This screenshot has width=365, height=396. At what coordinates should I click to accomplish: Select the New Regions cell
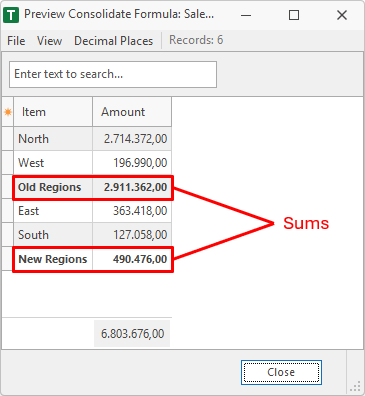click(x=53, y=259)
